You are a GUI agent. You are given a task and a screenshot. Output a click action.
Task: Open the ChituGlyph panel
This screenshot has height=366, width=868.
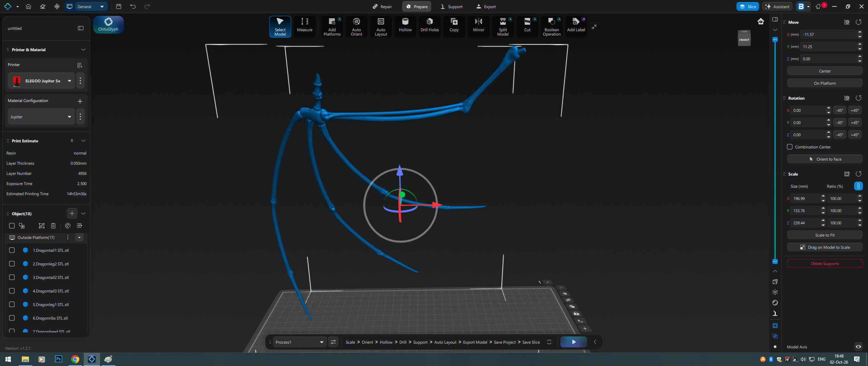pos(108,25)
